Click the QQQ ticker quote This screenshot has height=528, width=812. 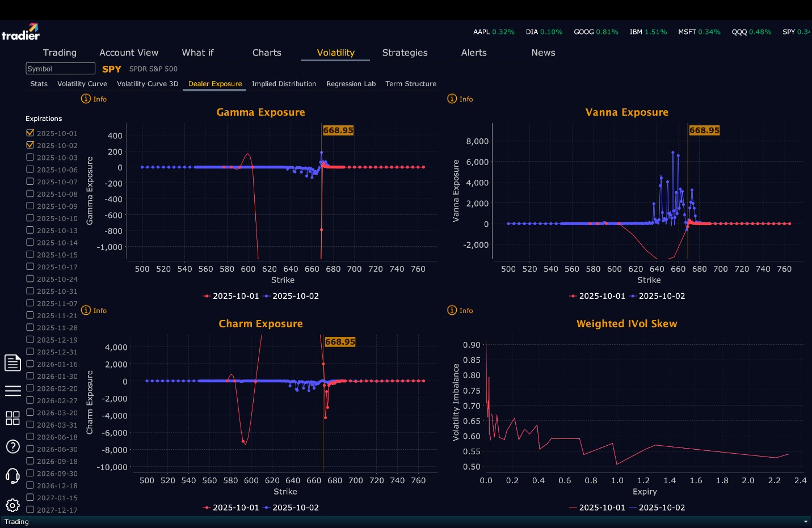pos(751,32)
